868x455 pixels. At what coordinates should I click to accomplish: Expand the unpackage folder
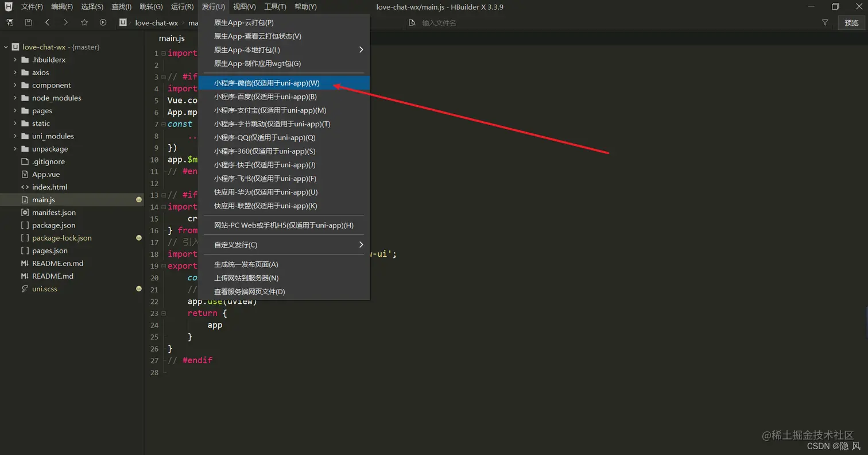pyautogui.click(x=15, y=149)
